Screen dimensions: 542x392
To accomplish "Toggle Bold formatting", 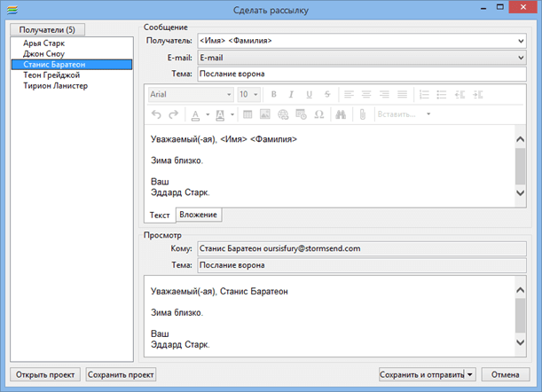I will (273, 94).
